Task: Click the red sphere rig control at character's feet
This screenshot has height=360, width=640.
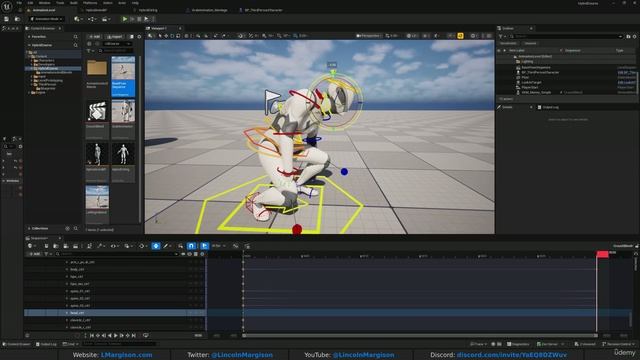Action: click(x=297, y=229)
